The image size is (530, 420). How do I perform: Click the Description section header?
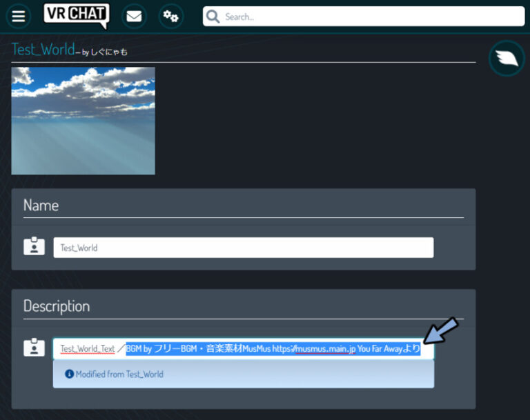click(57, 306)
